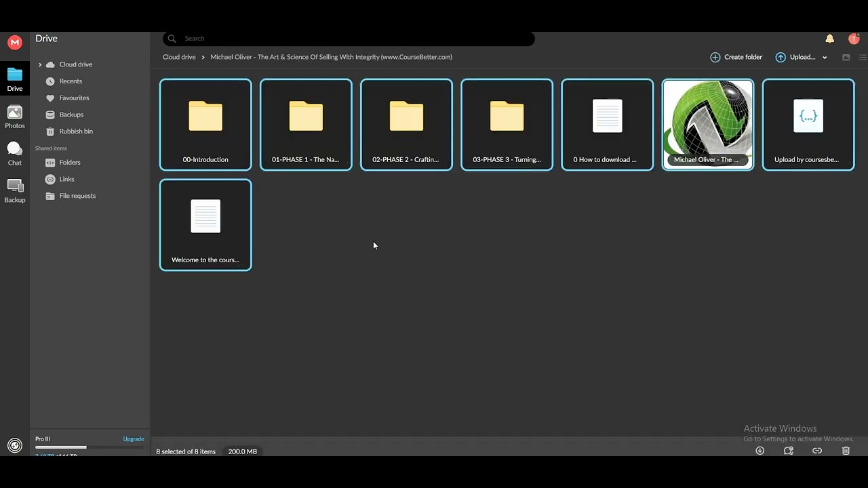Screen dimensions: 868x488
Task: Select the 03-PHASE 3 folder
Action: (507, 125)
